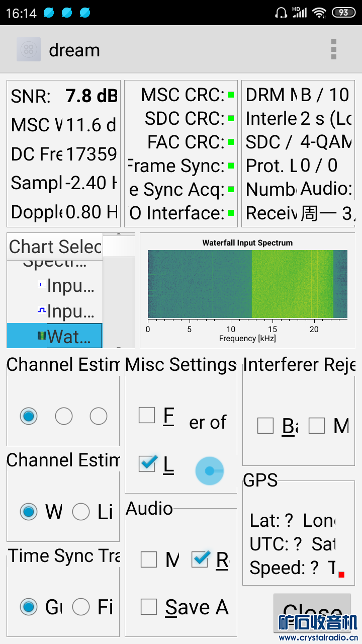
Task: Click the waterfall icon beside 'Wat...'
Action: [42, 336]
